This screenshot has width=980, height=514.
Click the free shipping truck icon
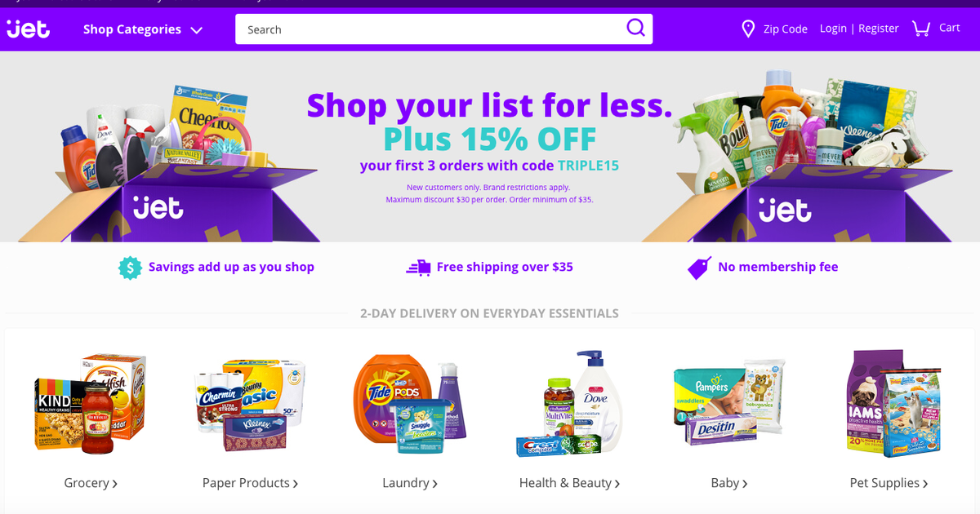[x=418, y=268]
